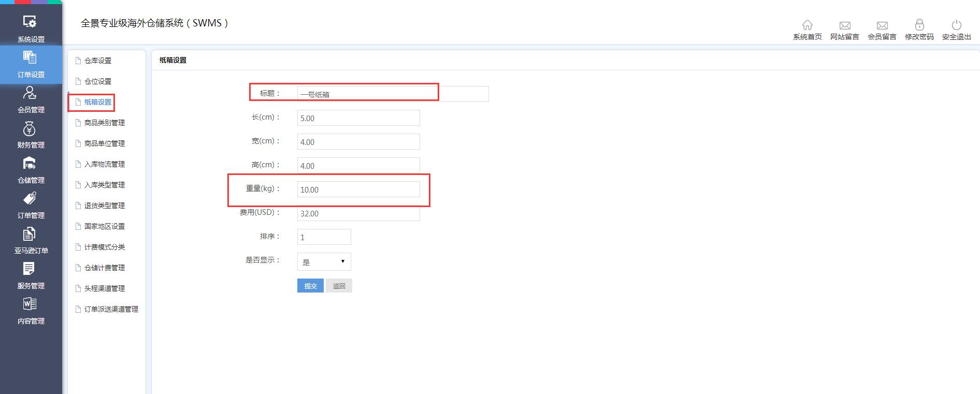Open 国家地区设置 menu entry
The height and width of the screenshot is (394, 980).
[104, 226]
